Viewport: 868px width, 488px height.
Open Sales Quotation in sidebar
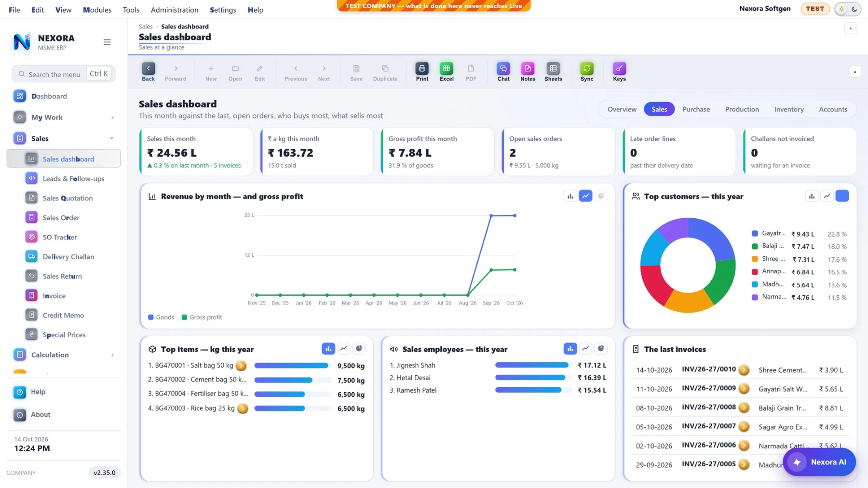point(64,198)
